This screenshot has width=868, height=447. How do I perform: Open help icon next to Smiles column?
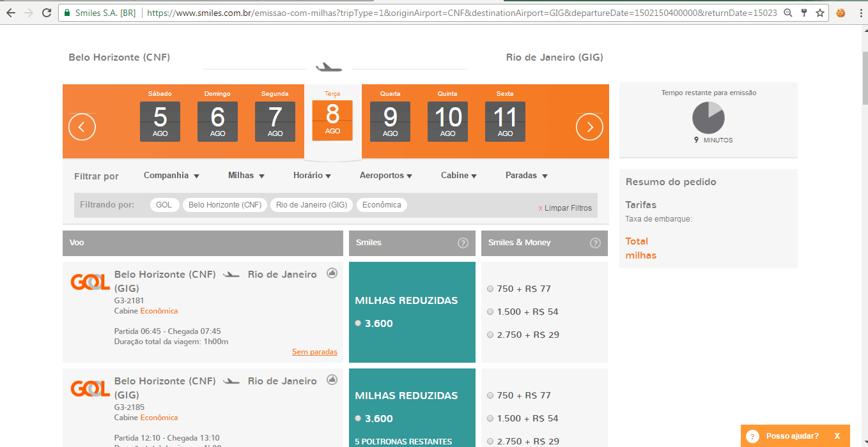(463, 243)
